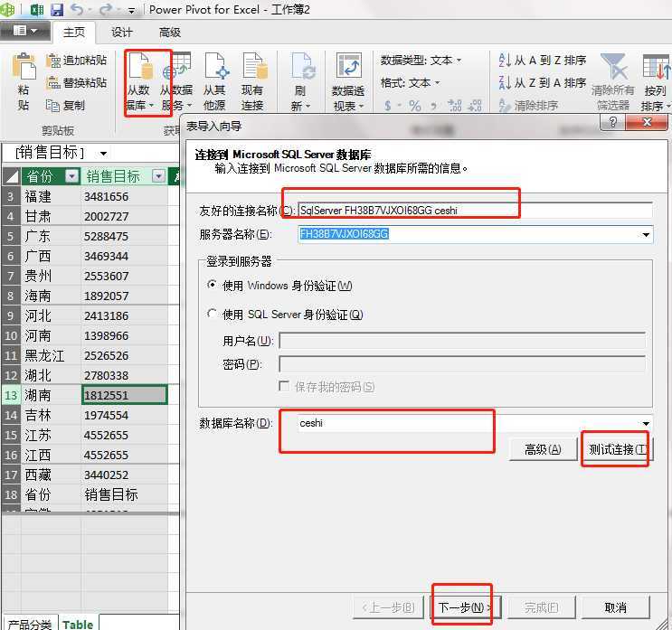
Task: Click the select-all corner of the table
Action: (x=11, y=176)
